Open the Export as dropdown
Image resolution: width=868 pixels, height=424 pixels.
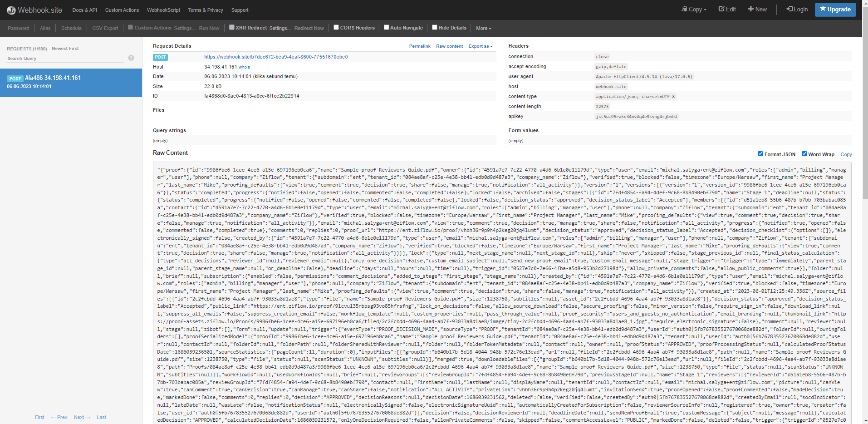[480, 46]
